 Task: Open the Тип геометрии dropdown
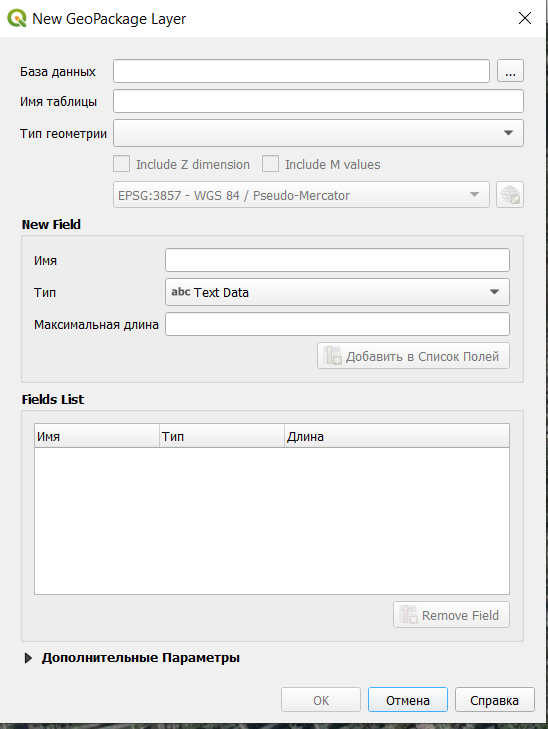coord(318,133)
